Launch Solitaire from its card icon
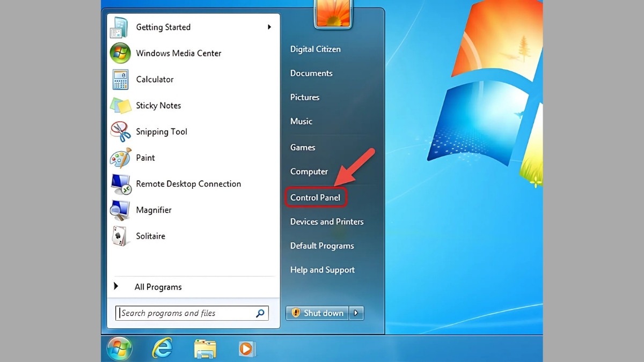Screen dimensions: 644x362 coord(120,236)
